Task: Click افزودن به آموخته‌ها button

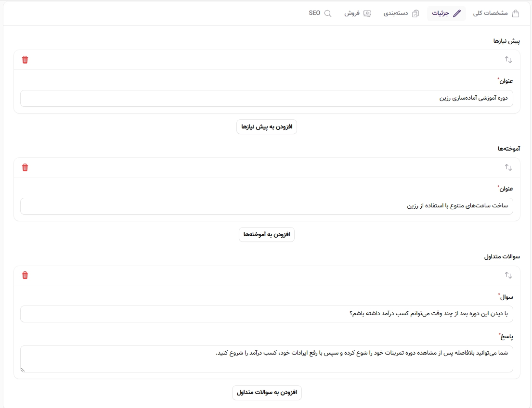Action: click(267, 235)
